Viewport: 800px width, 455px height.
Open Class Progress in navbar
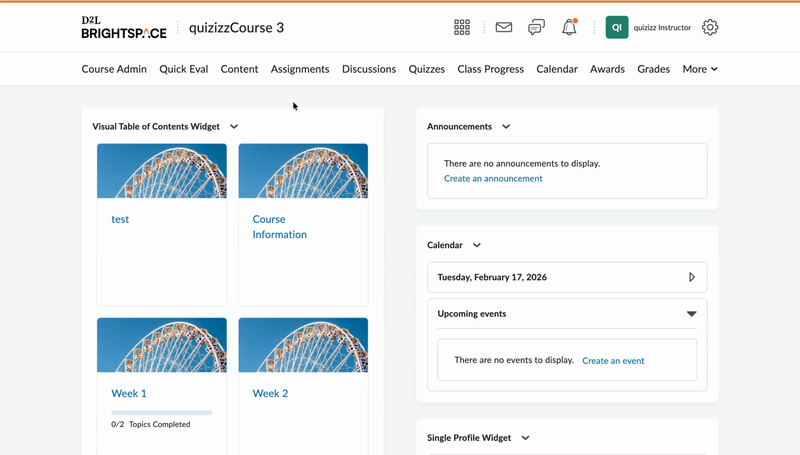tap(490, 69)
